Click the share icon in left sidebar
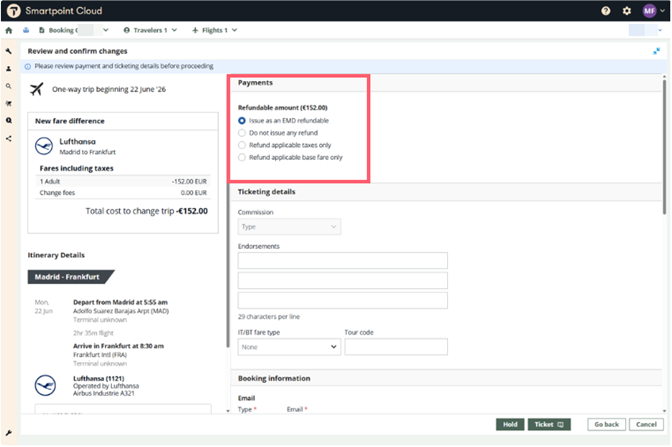 (x=9, y=139)
